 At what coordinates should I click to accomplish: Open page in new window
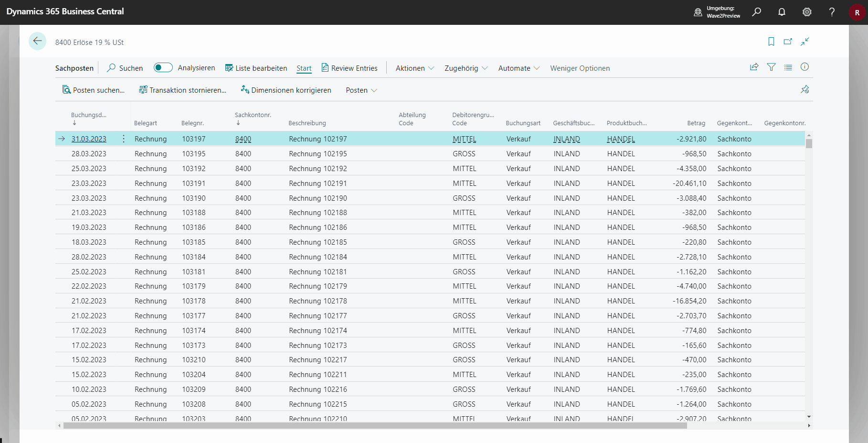point(788,42)
